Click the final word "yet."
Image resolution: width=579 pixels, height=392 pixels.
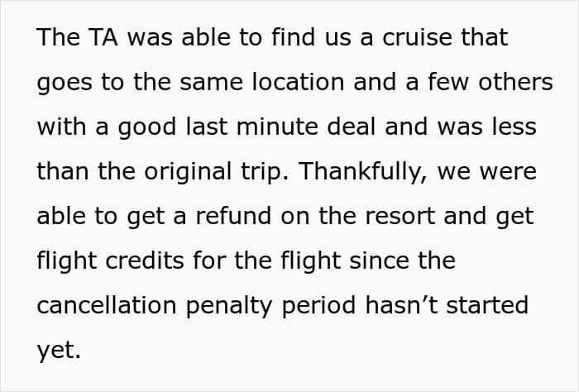59,350
